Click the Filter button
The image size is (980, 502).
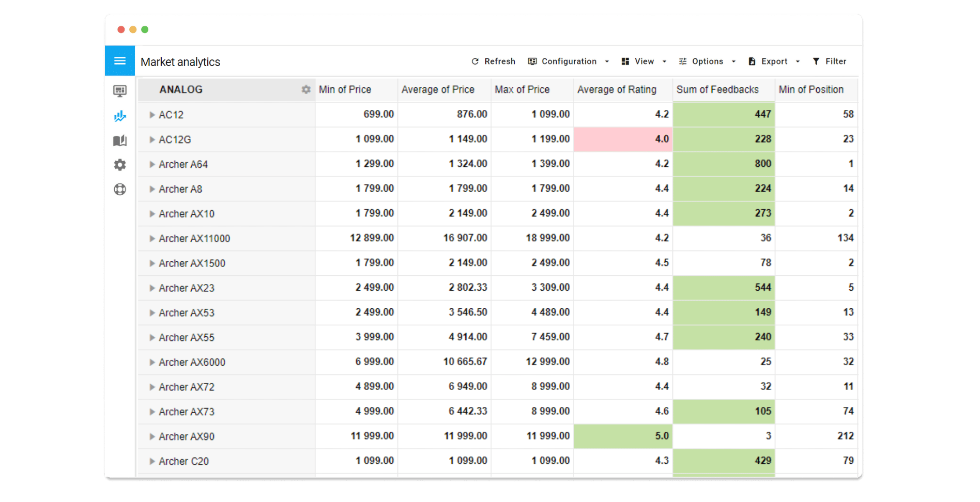coord(829,61)
